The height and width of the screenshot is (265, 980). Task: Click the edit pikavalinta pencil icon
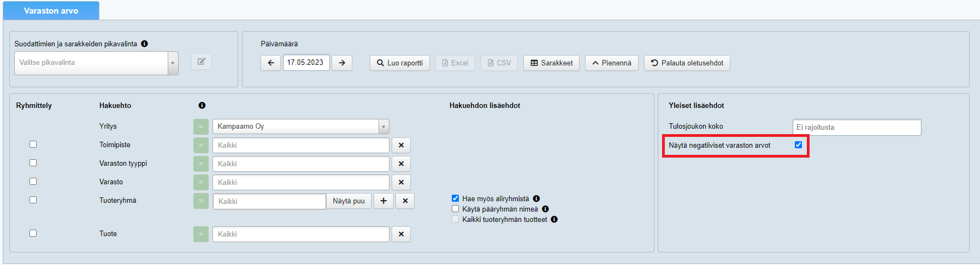click(x=201, y=62)
